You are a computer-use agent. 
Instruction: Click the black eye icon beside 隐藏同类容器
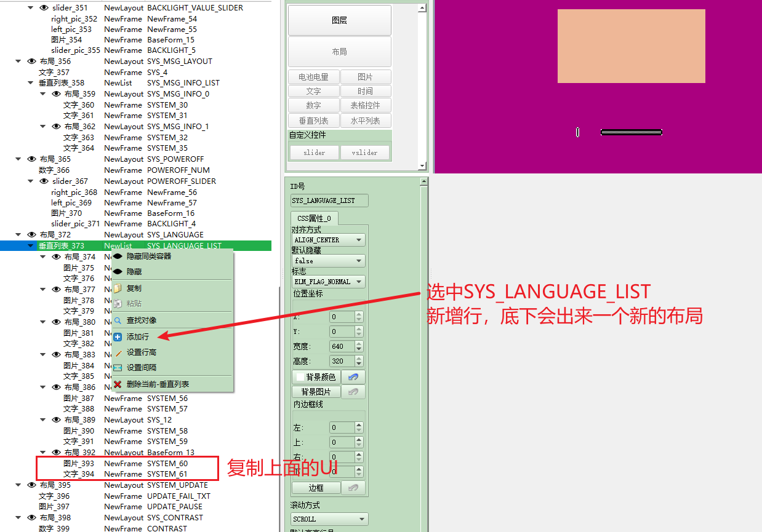(118, 256)
